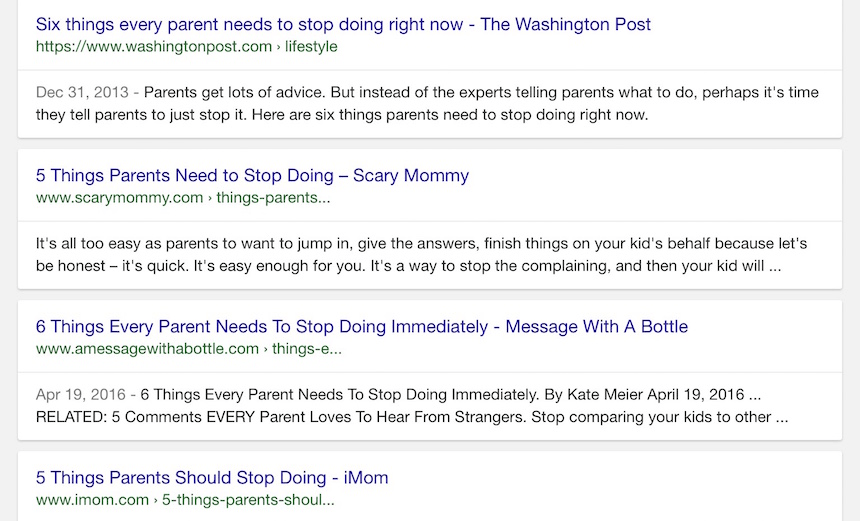Click the www.imom.com green URL
This screenshot has height=521, width=860.
(x=92, y=499)
